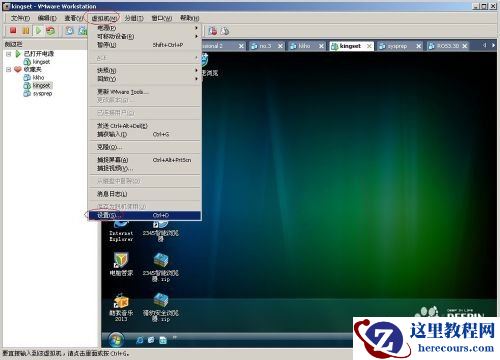Open the 窗口(W) menu
Viewport: 500px width, 360px height.
(x=162, y=18)
